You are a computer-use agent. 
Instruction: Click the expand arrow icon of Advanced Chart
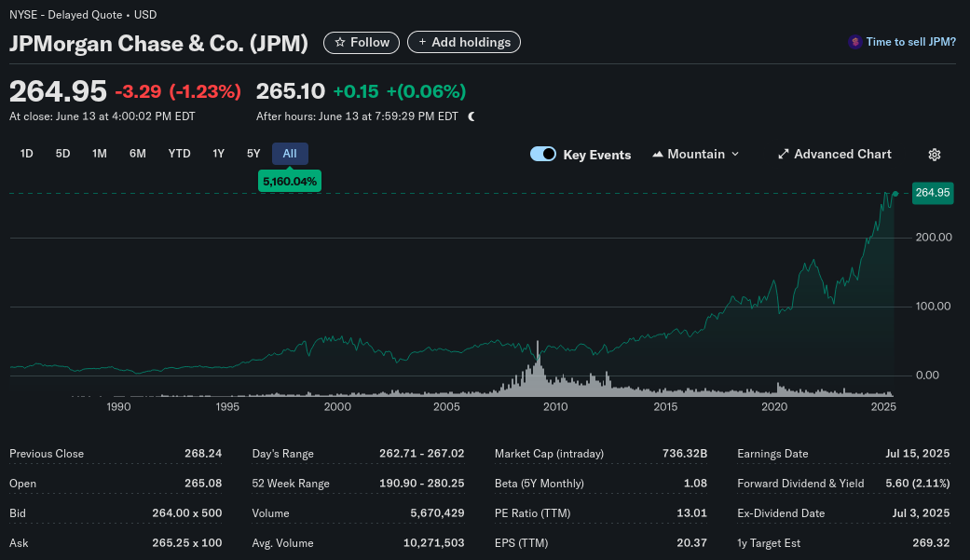784,154
